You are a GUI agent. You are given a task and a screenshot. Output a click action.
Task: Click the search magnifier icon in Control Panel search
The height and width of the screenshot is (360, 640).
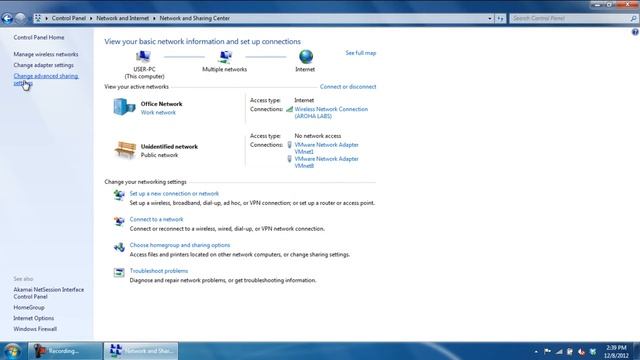click(x=633, y=18)
